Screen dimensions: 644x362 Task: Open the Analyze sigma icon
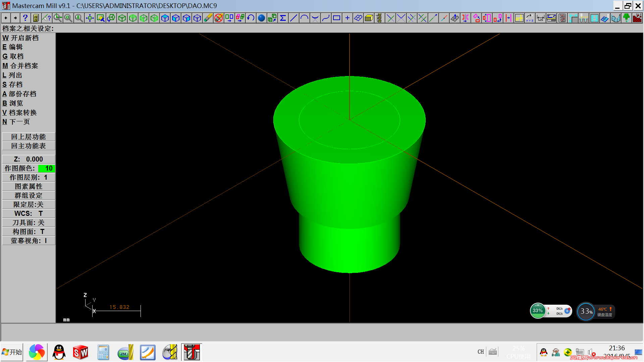(283, 18)
